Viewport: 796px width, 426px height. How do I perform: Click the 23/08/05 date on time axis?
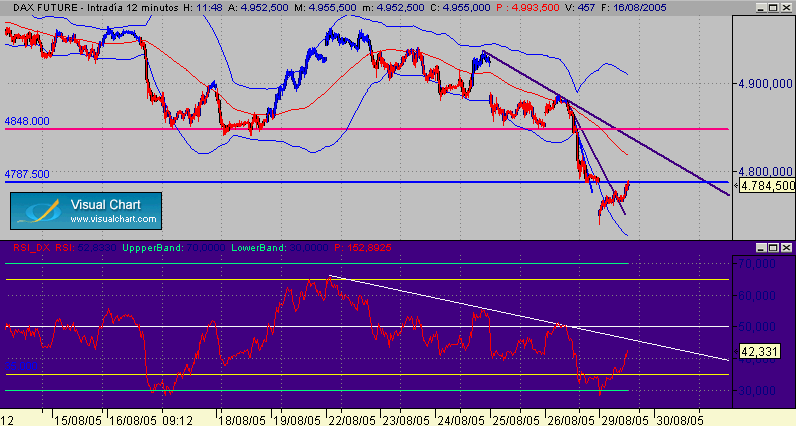pos(406,420)
